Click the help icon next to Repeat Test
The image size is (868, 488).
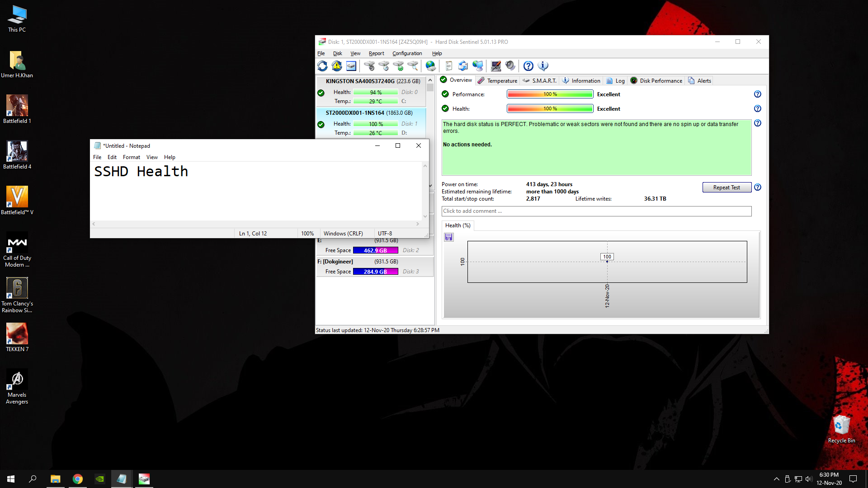pyautogui.click(x=758, y=187)
